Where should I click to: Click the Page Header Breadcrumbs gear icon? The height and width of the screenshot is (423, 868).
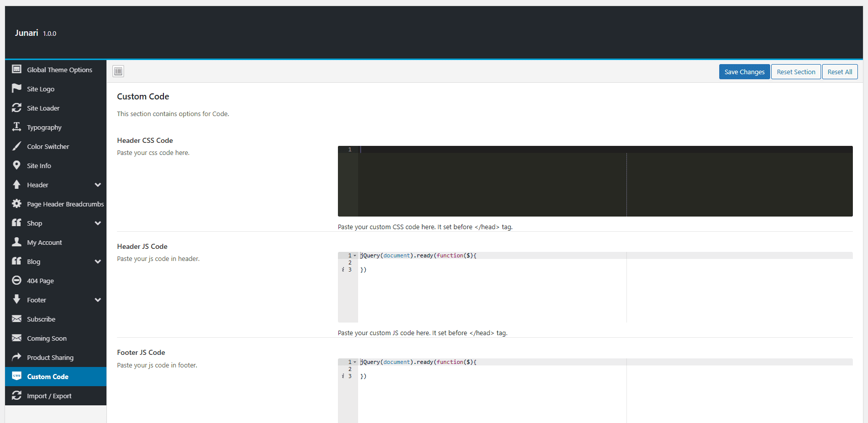point(17,203)
